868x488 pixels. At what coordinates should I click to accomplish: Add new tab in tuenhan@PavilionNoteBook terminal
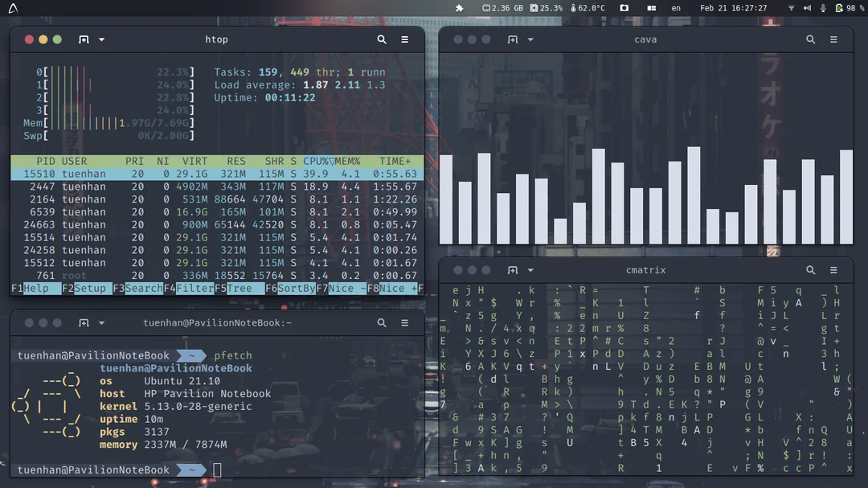tap(84, 322)
